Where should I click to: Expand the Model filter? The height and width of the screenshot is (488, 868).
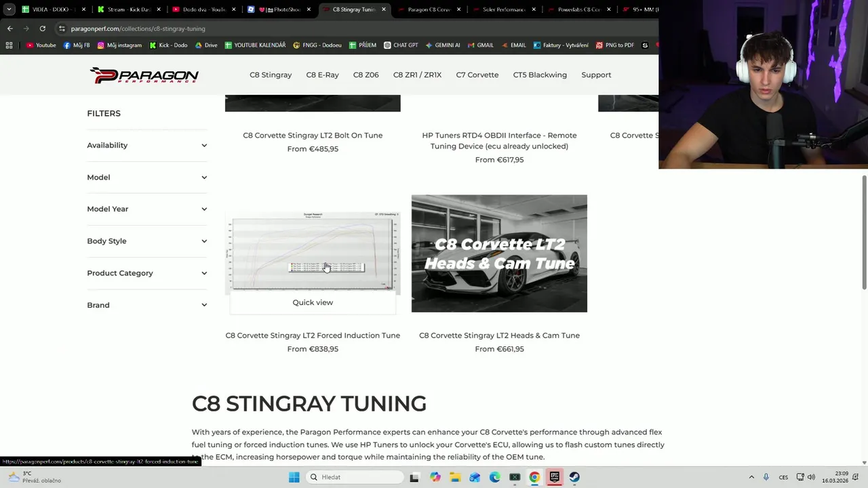coord(147,178)
